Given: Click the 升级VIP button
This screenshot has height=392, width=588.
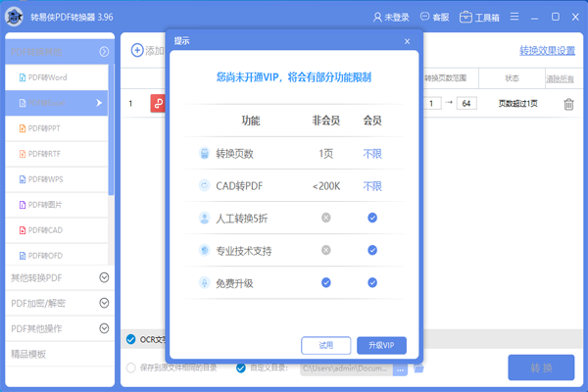Looking at the screenshot, I should pos(381,345).
